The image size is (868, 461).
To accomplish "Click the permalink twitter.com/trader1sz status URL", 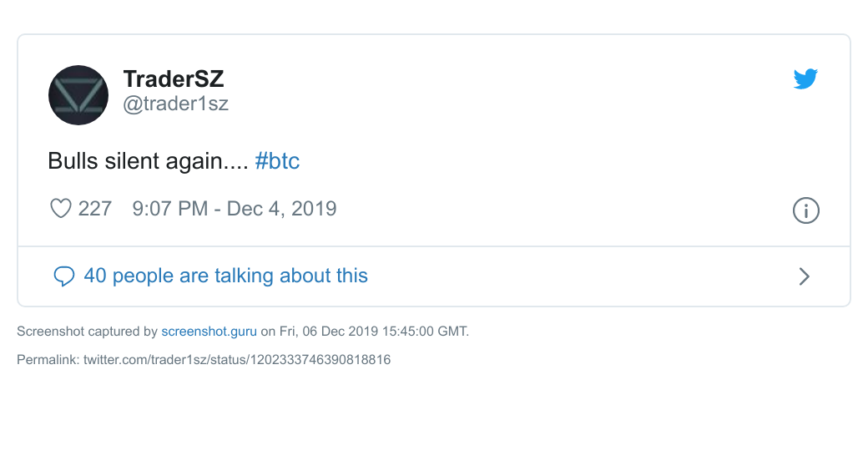I will tap(237, 360).
